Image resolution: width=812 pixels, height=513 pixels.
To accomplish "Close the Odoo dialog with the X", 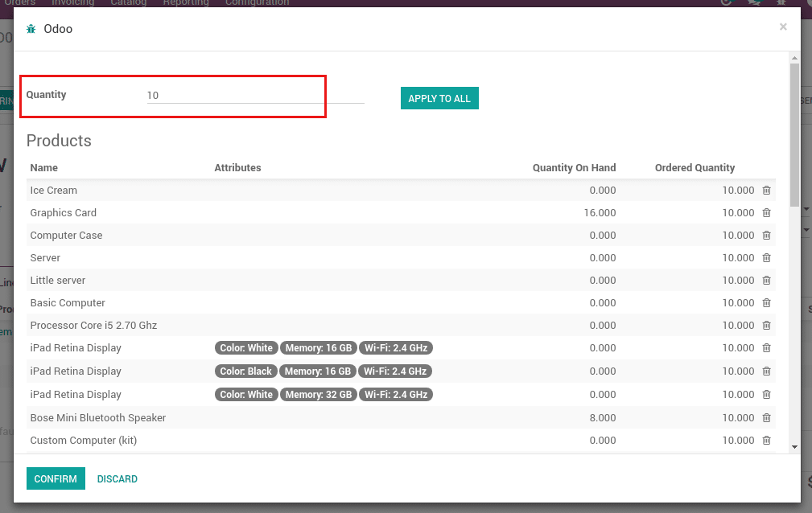I will click(783, 27).
